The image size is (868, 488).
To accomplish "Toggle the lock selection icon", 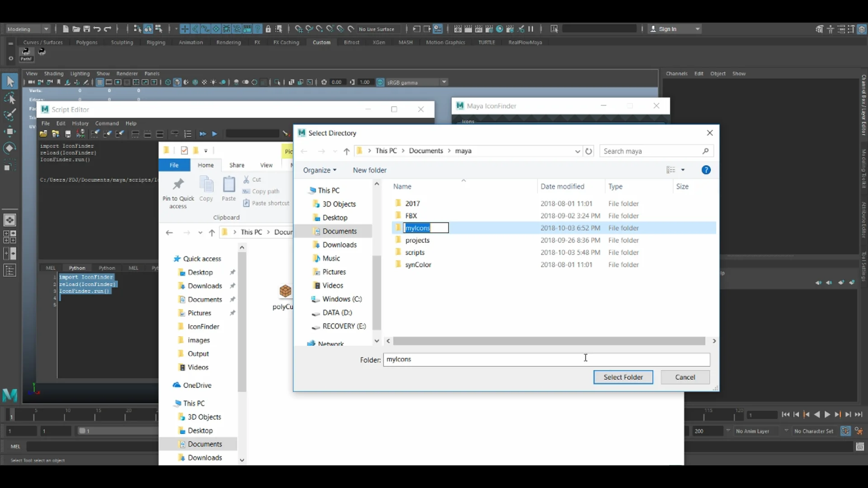I will (268, 29).
